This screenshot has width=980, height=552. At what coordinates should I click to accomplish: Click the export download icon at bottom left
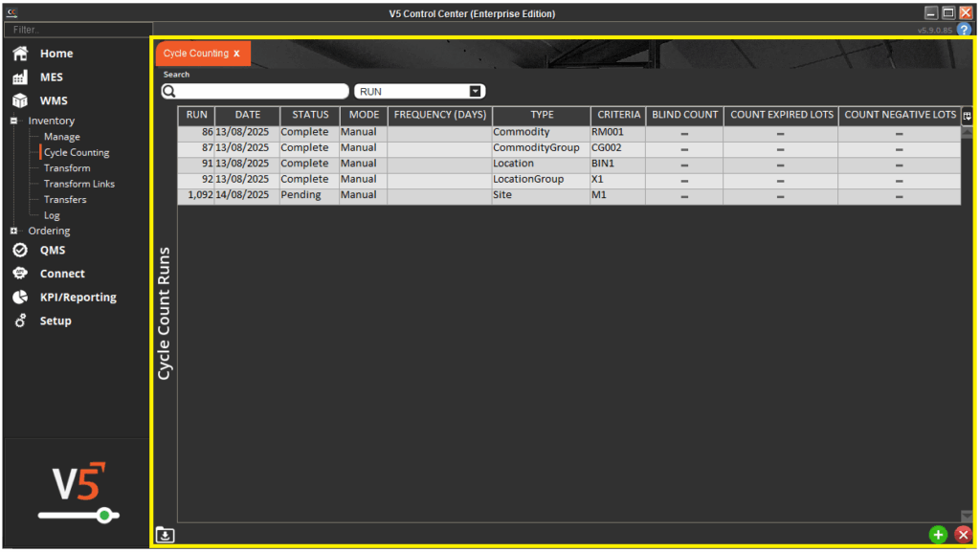(165, 535)
